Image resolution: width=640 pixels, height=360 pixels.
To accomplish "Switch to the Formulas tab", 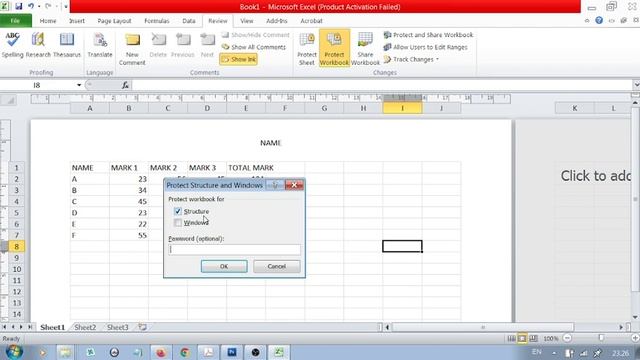I will click(157, 21).
